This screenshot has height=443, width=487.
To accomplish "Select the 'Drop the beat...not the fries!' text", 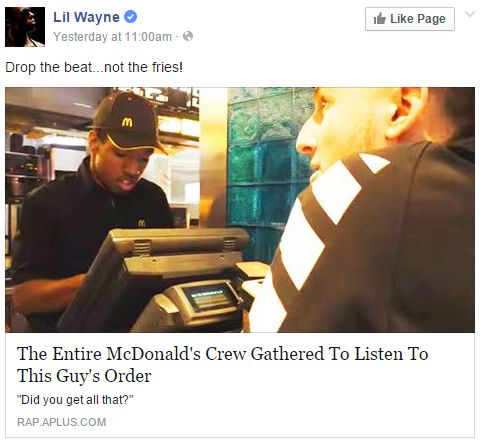I will click(94, 67).
